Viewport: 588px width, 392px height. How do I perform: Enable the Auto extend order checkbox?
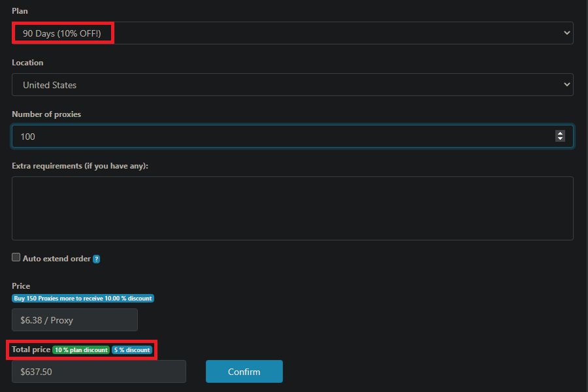click(x=16, y=257)
